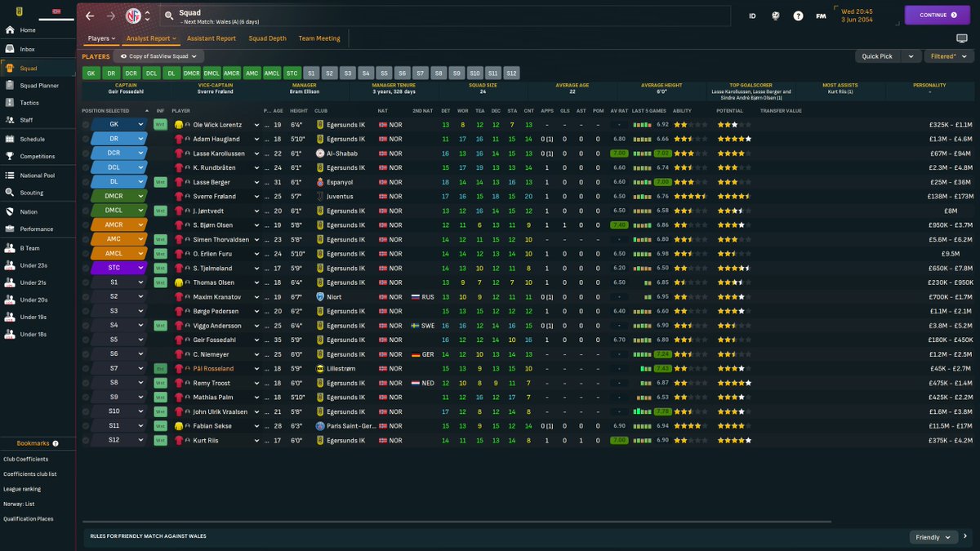Screen dimensions: 980x551
Task: Open the Friendly rules selector at the bottom
Action: 933,537
